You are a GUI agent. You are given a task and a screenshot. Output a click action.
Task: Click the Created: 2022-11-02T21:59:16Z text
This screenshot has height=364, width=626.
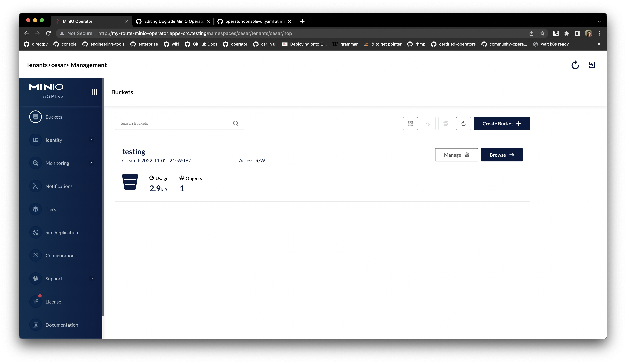click(x=157, y=161)
